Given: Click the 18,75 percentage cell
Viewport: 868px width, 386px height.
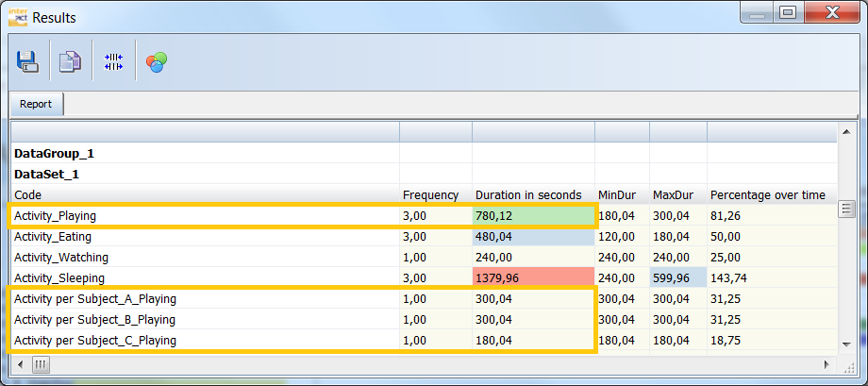Looking at the screenshot, I should (x=772, y=340).
